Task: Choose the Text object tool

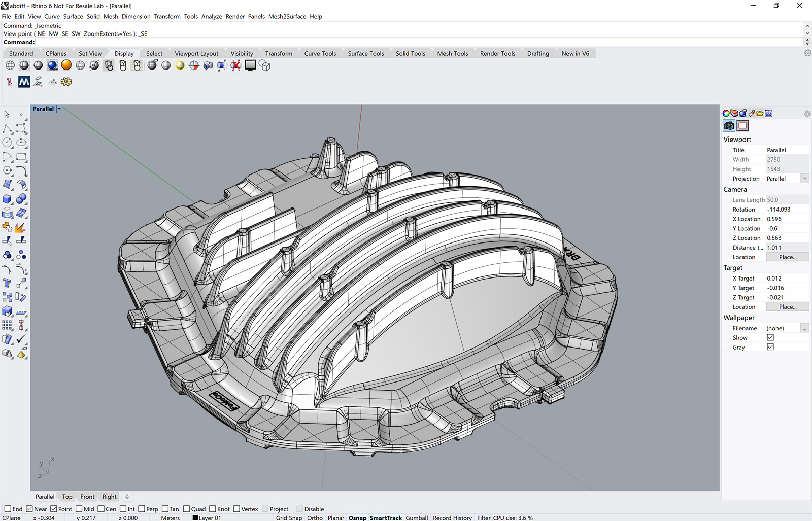Action: coord(7,283)
